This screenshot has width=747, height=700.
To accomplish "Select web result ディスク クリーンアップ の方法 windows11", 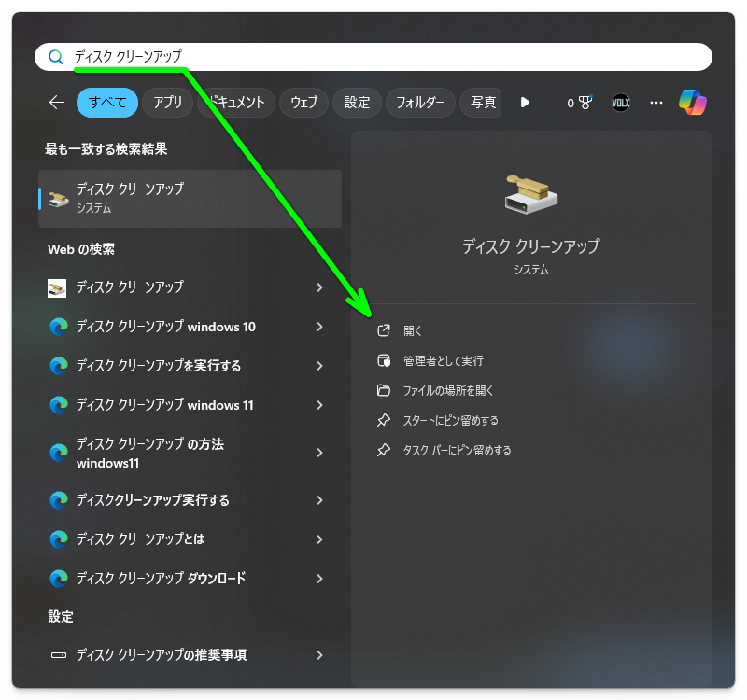I will (150, 453).
